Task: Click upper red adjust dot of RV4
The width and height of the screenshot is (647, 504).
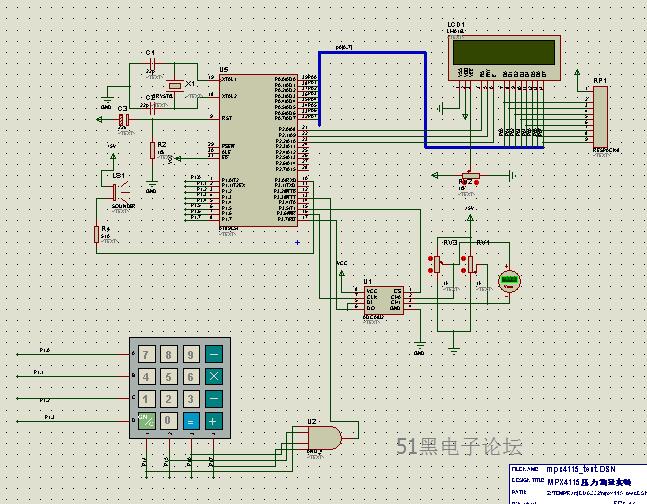Action: coord(464,259)
